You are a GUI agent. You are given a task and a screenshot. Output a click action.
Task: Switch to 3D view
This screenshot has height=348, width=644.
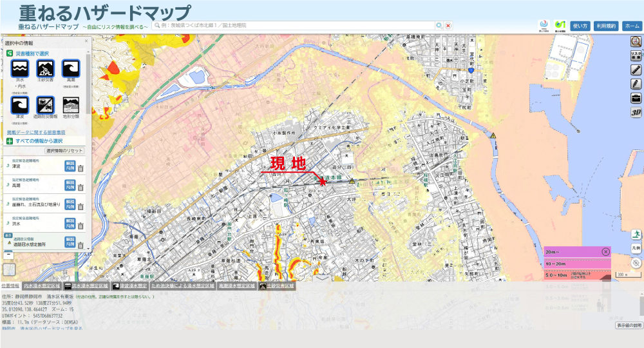pos(636,113)
